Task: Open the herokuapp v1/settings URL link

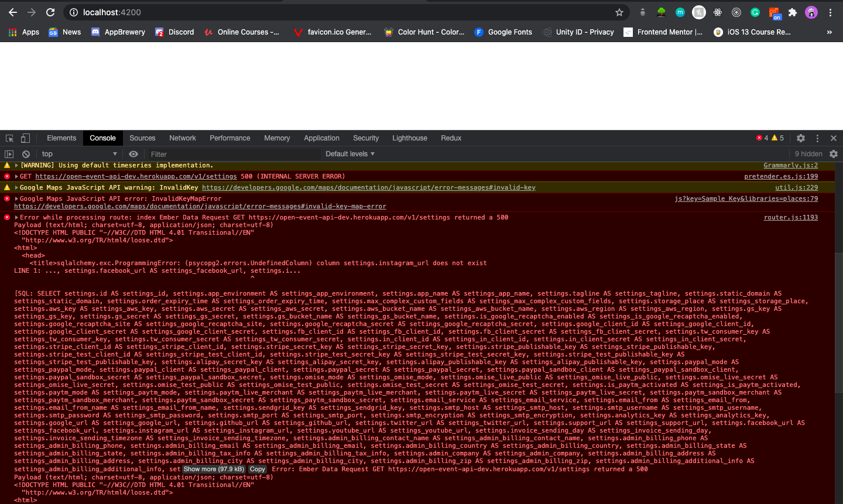Action: 136,176
